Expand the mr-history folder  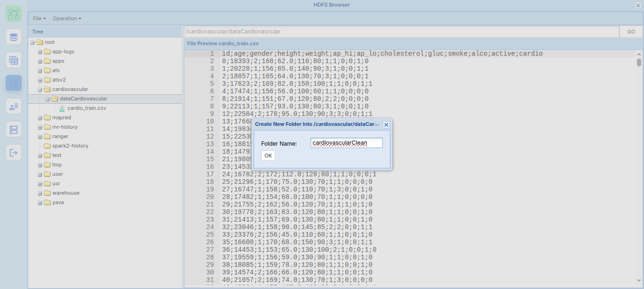coord(40,127)
